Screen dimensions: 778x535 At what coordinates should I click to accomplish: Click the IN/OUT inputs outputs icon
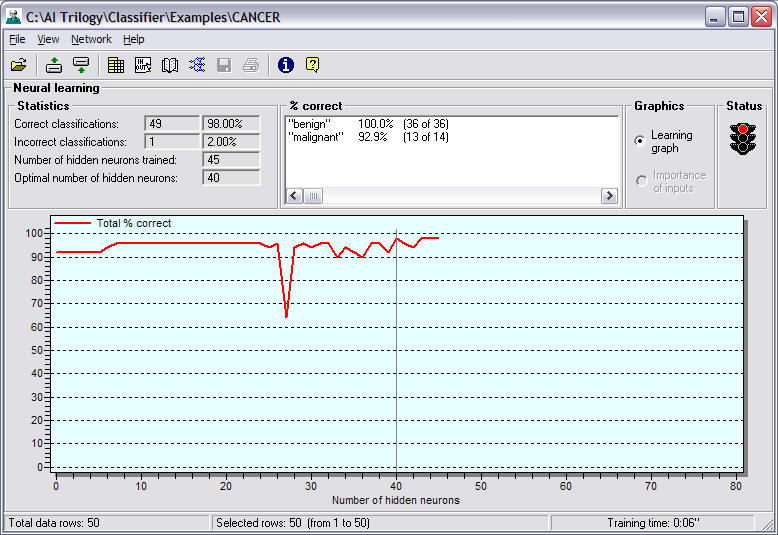pyautogui.click(x=143, y=65)
